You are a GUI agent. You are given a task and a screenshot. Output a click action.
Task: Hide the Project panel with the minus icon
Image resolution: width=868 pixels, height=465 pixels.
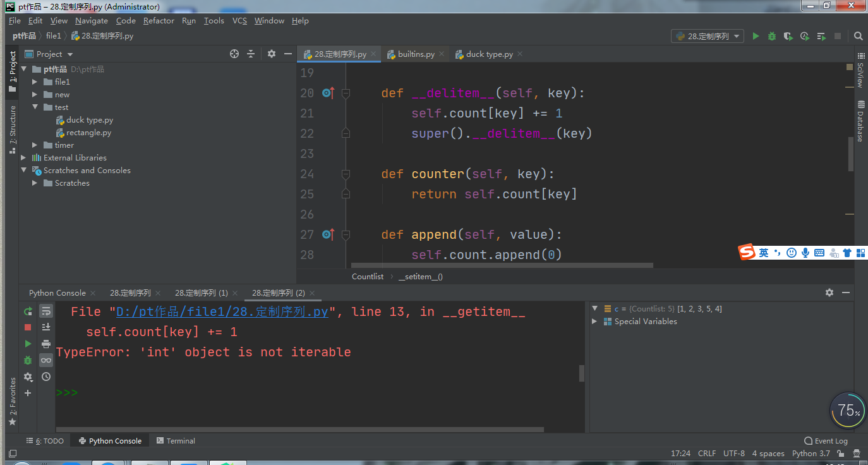click(287, 54)
